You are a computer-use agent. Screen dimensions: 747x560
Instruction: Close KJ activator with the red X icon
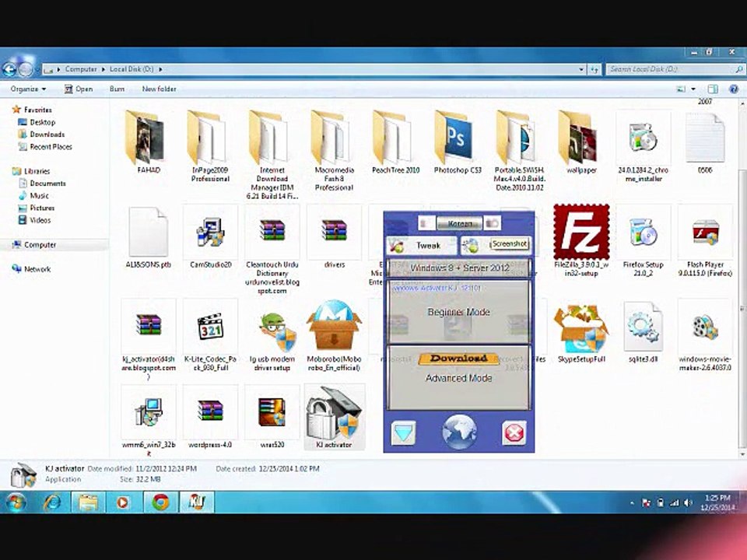[x=514, y=433]
